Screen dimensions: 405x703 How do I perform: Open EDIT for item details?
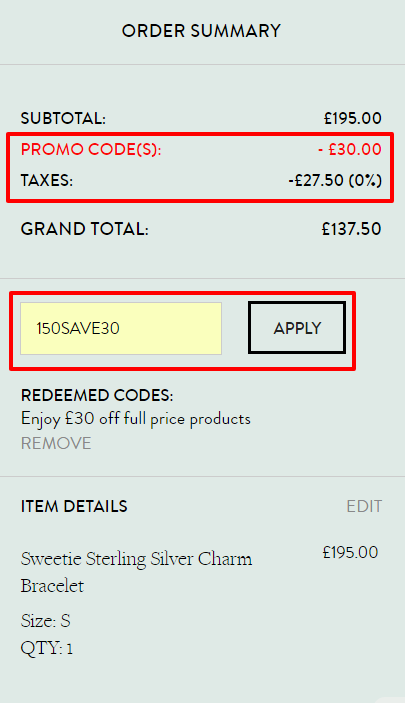(x=364, y=506)
